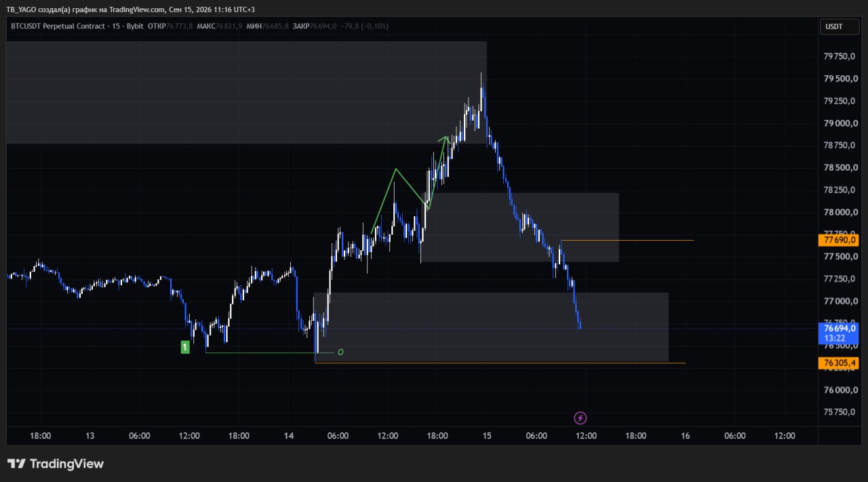Screen dimensions: 868x482
Task: Click the ЗАКР 76694,0 close value
Action: point(315,26)
